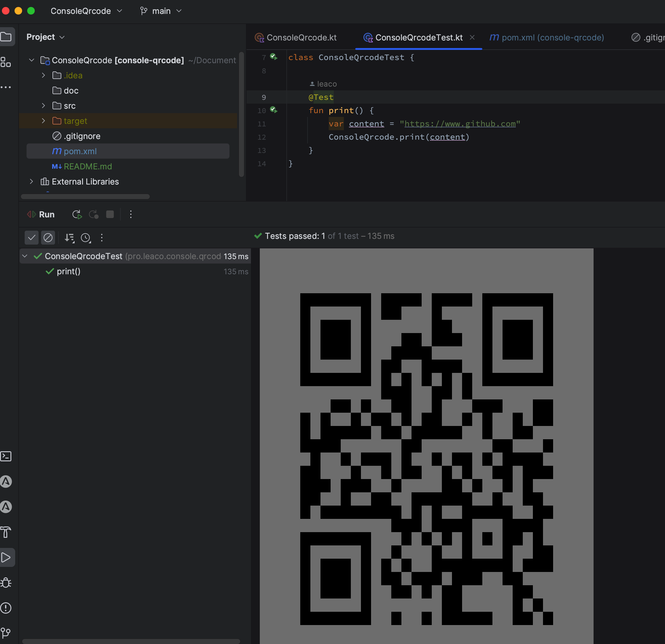Switch to ConsoleQrcode.kt tab
The width and height of the screenshot is (665, 644).
(x=296, y=37)
